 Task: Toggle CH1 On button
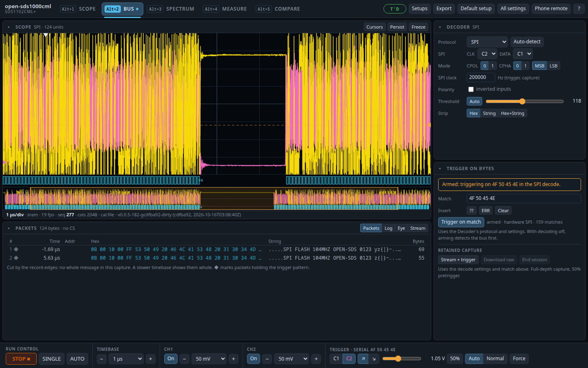click(x=171, y=359)
